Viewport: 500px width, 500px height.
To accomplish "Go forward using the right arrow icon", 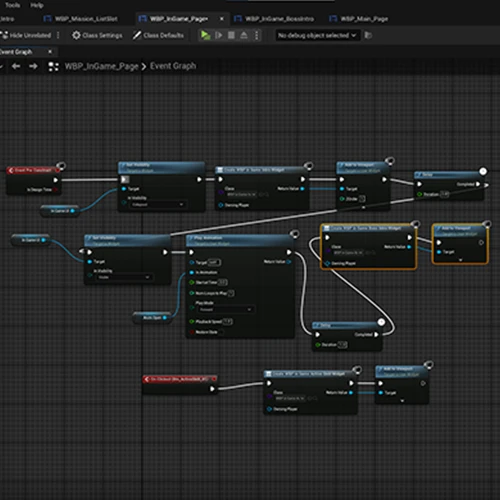I will [x=33, y=66].
